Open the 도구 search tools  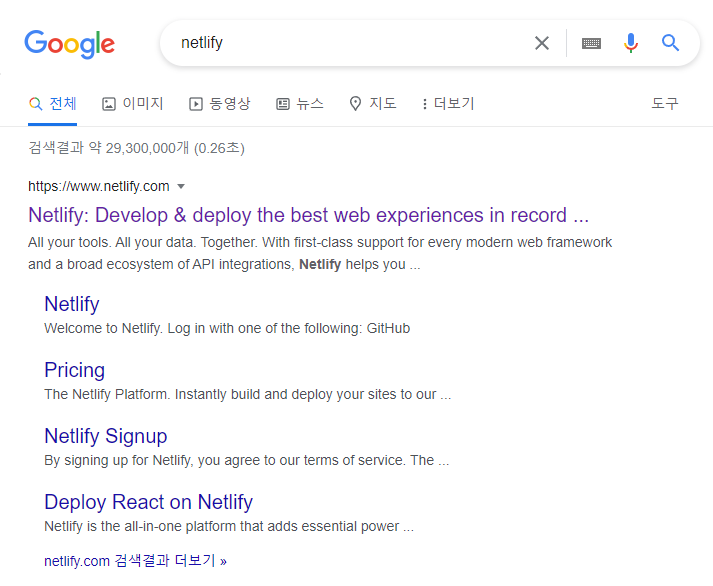click(x=664, y=104)
